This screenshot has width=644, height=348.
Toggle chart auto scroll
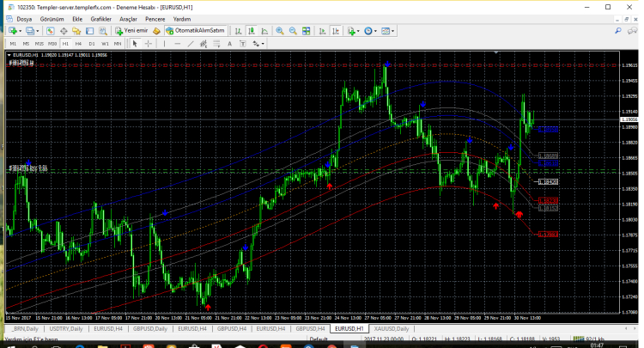(322, 31)
